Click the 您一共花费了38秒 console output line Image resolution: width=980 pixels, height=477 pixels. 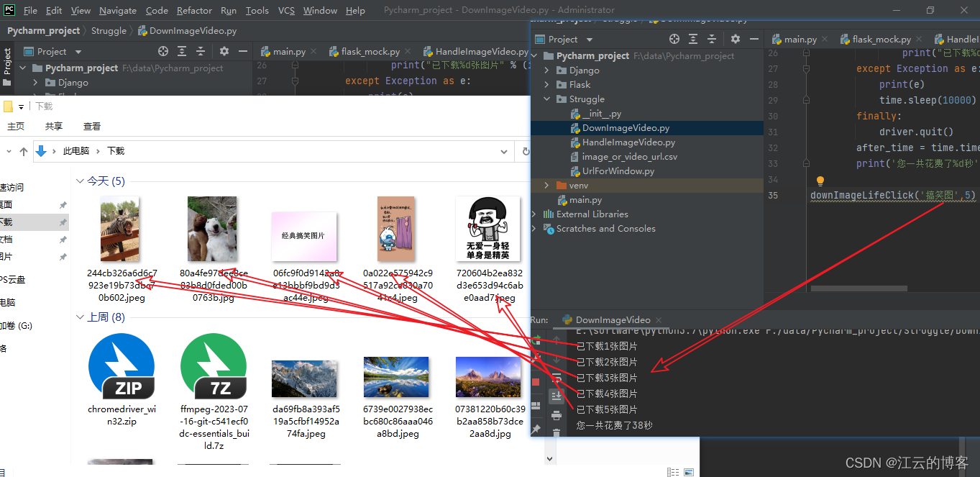click(615, 425)
